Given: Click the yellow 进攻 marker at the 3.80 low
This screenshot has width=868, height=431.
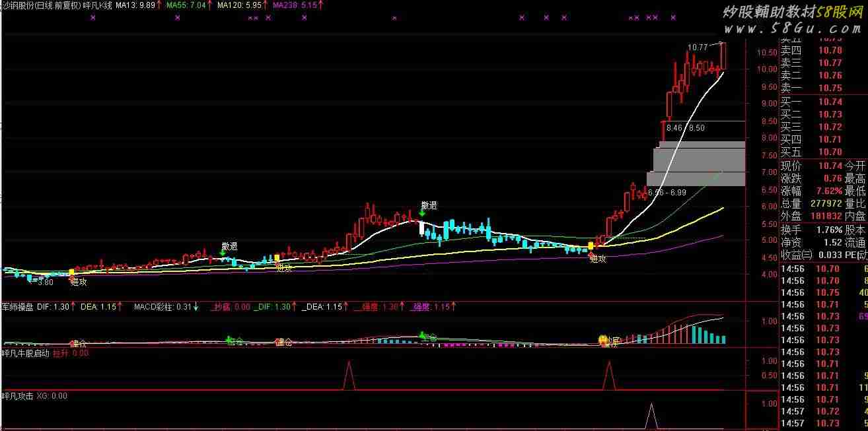Looking at the screenshot, I should click(71, 272).
